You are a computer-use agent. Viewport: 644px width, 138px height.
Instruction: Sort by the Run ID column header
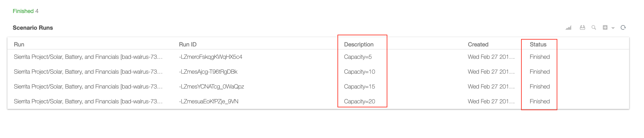188,44
